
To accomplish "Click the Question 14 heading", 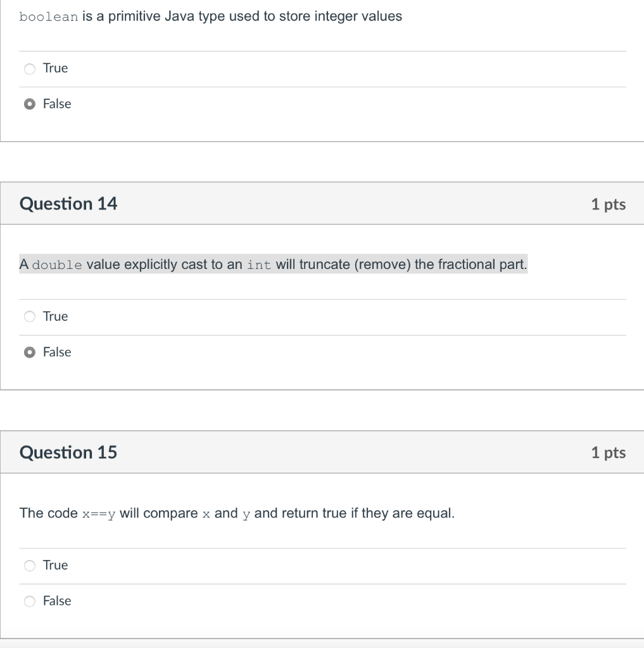I will [x=68, y=204].
